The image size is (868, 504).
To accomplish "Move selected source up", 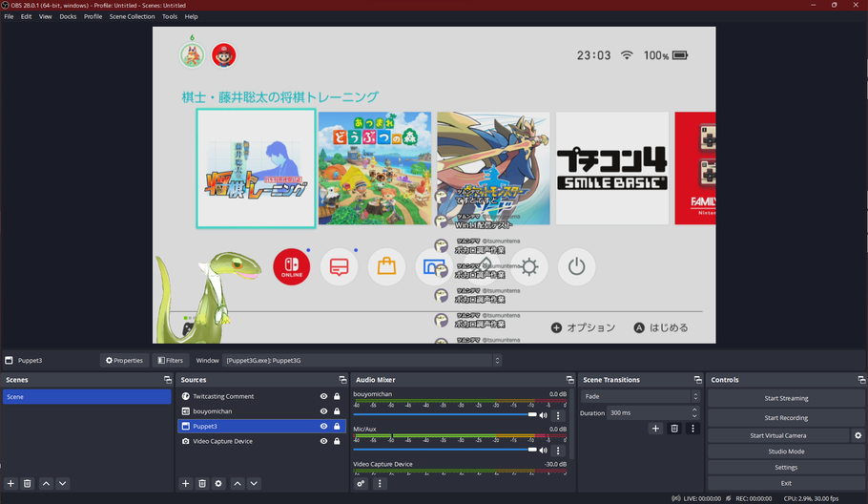I will click(238, 484).
